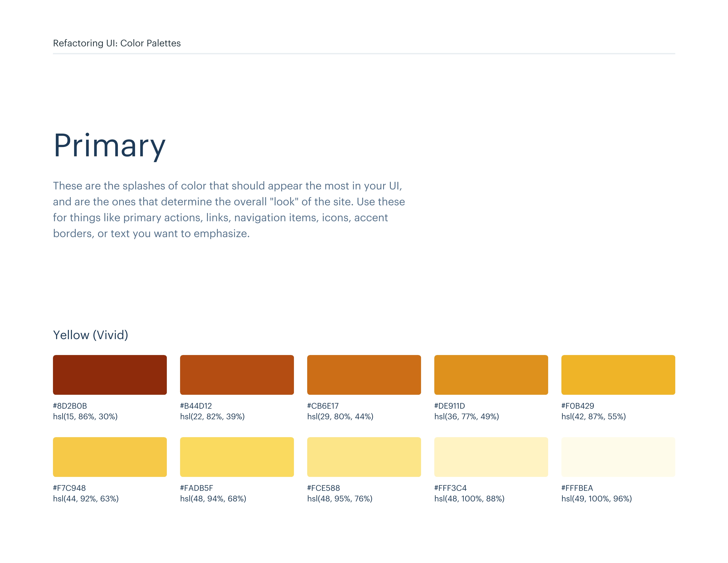Image resolution: width=728 pixels, height=563 pixels.
Task: Click the Refactoring UI: Color Palettes header
Action: click(117, 43)
